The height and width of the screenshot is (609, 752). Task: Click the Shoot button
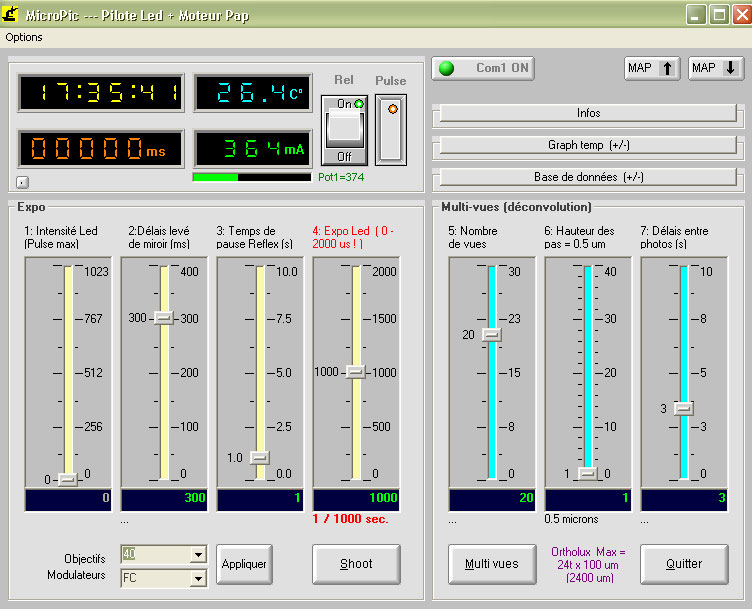356,564
